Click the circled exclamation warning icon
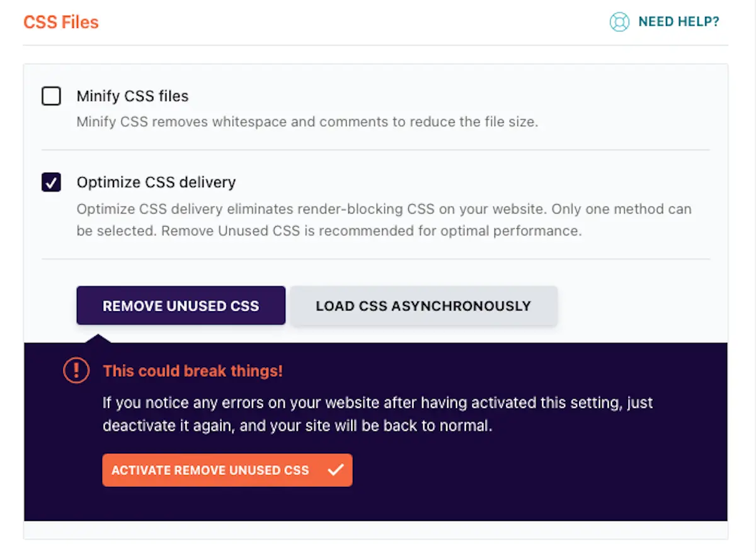The image size is (756, 553). 76,370
